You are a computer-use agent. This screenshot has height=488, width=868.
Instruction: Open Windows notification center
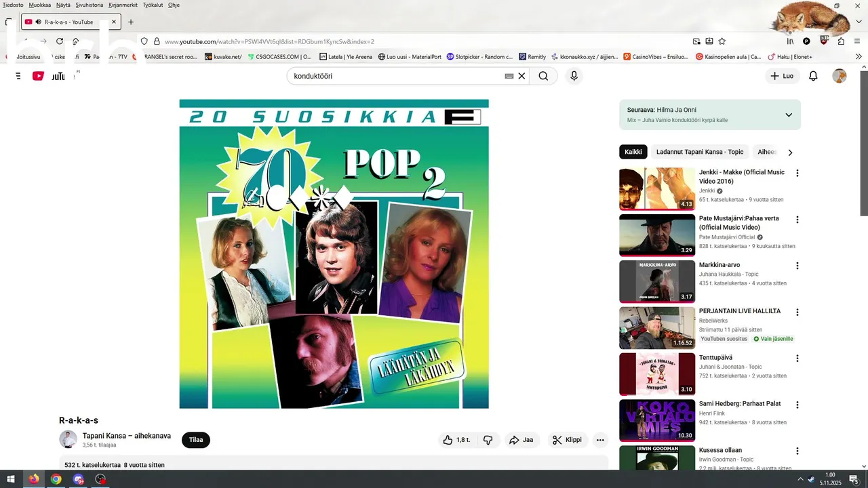[854, 479]
